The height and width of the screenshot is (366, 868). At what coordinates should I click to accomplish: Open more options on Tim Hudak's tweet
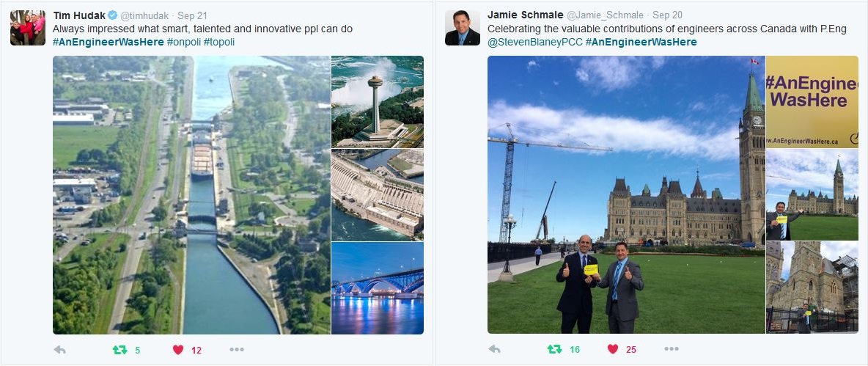237,349
